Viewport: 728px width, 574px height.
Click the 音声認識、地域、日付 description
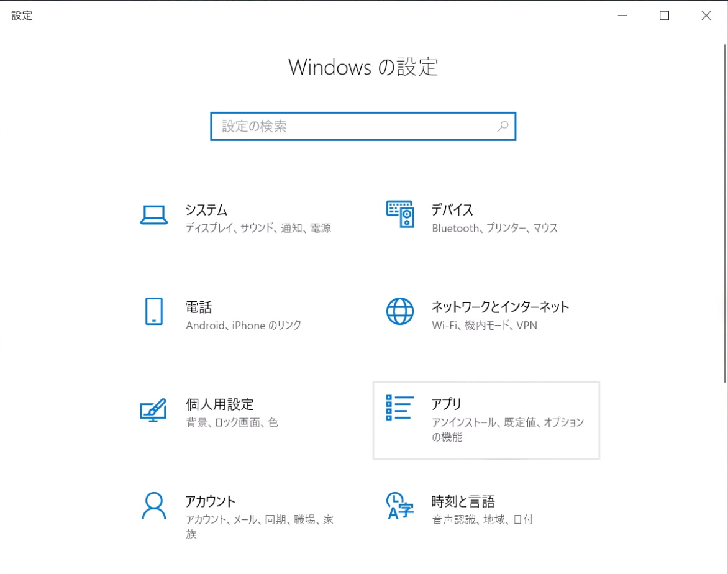pyautogui.click(x=483, y=519)
